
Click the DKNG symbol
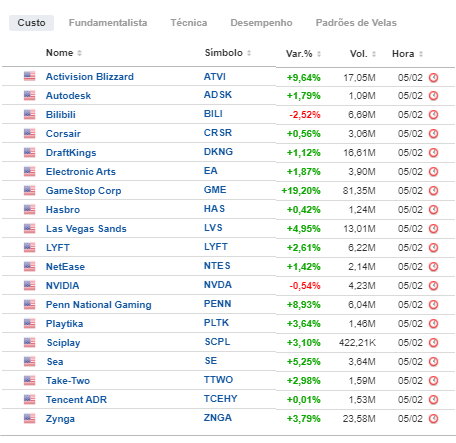tap(218, 152)
